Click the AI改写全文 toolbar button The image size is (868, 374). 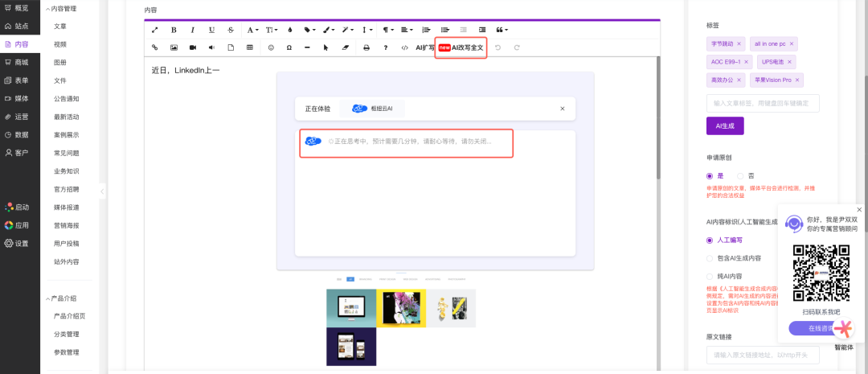(461, 47)
